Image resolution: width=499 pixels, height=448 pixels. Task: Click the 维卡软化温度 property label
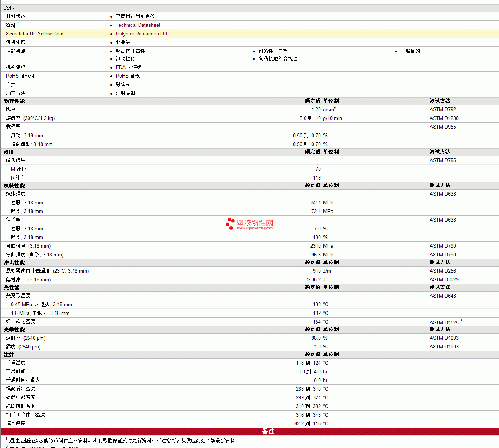click(x=20, y=322)
